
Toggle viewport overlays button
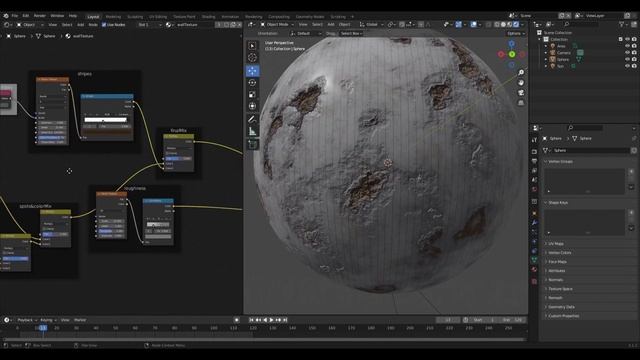tap(473, 24)
